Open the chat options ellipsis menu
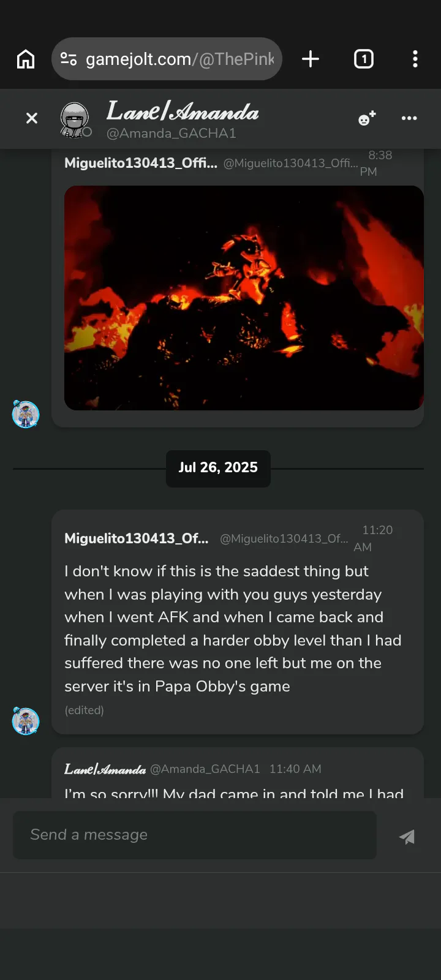The image size is (441, 980). tap(409, 118)
